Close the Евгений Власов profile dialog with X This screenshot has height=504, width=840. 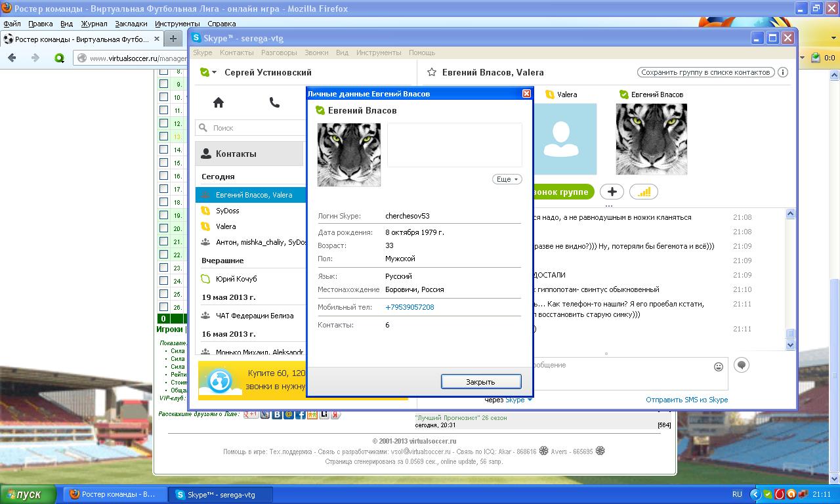click(x=526, y=93)
